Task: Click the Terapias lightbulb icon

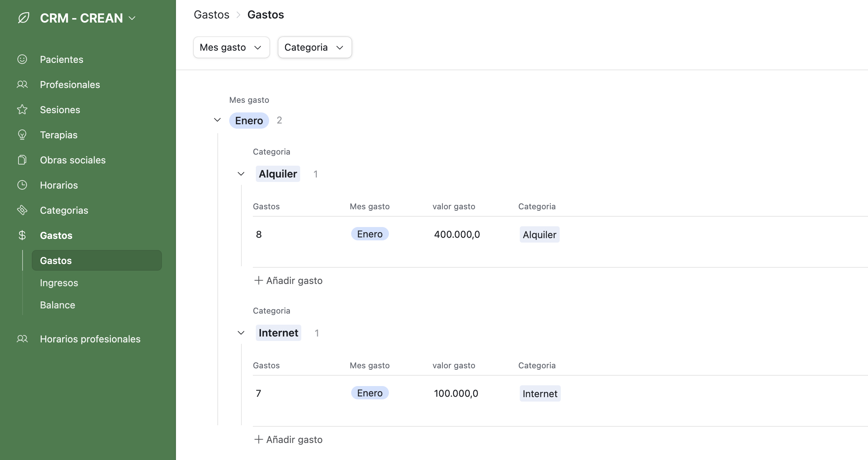Action: 22,135
